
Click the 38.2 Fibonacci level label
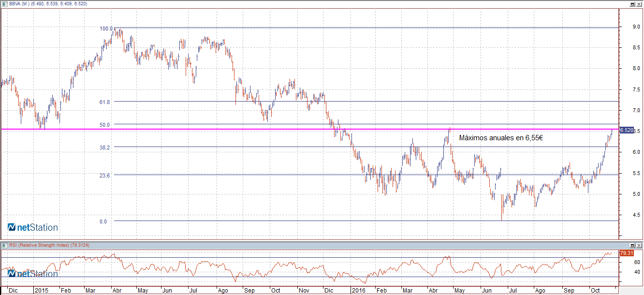tap(105, 147)
